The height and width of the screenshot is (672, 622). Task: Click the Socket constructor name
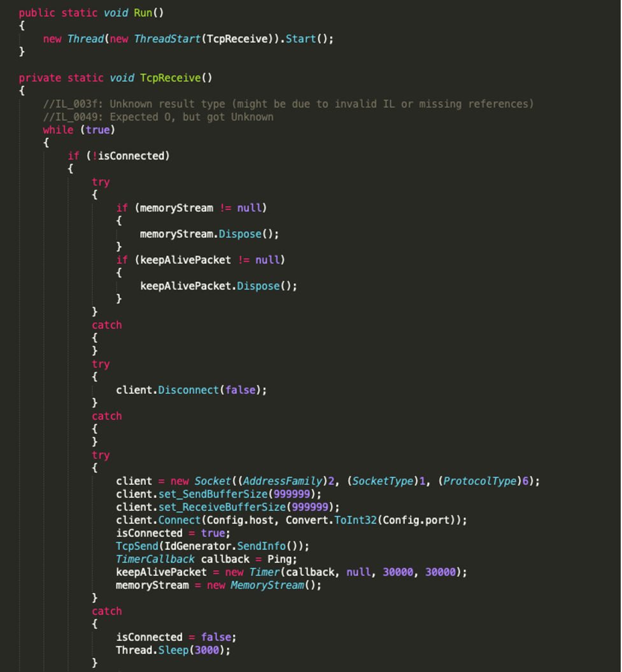[212, 481]
